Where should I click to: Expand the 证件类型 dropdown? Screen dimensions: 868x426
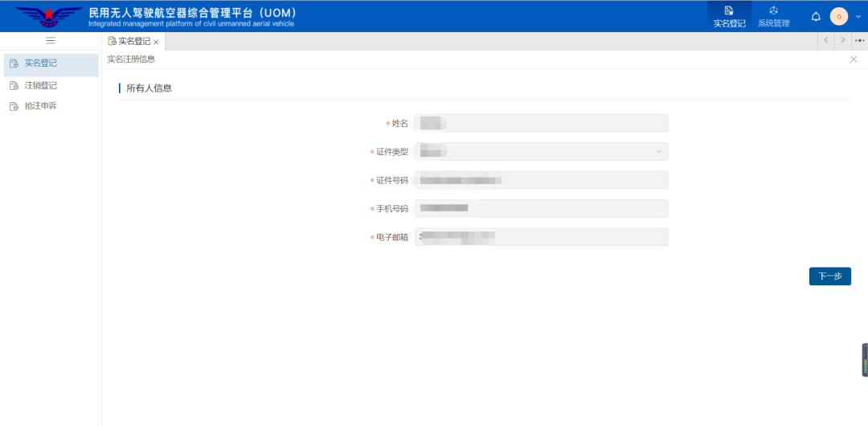pyautogui.click(x=541, y=152)
